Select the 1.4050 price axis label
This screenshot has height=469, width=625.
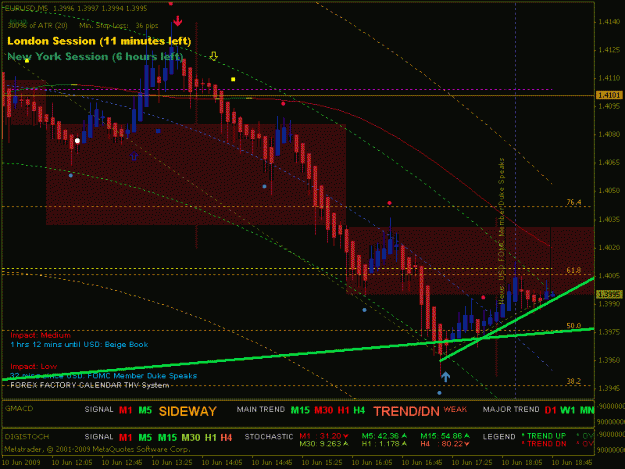(609, 191)
